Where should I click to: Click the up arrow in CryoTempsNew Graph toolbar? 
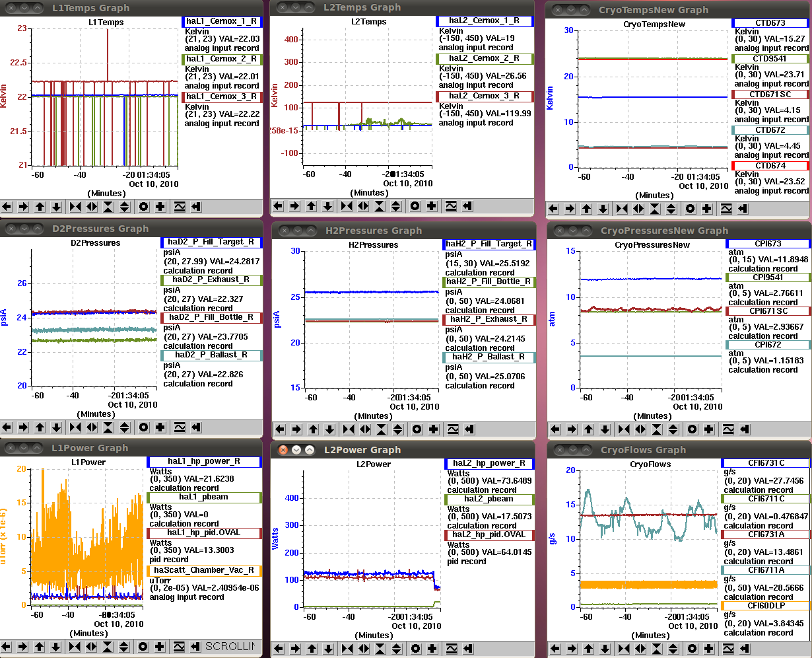pos(587,209)
